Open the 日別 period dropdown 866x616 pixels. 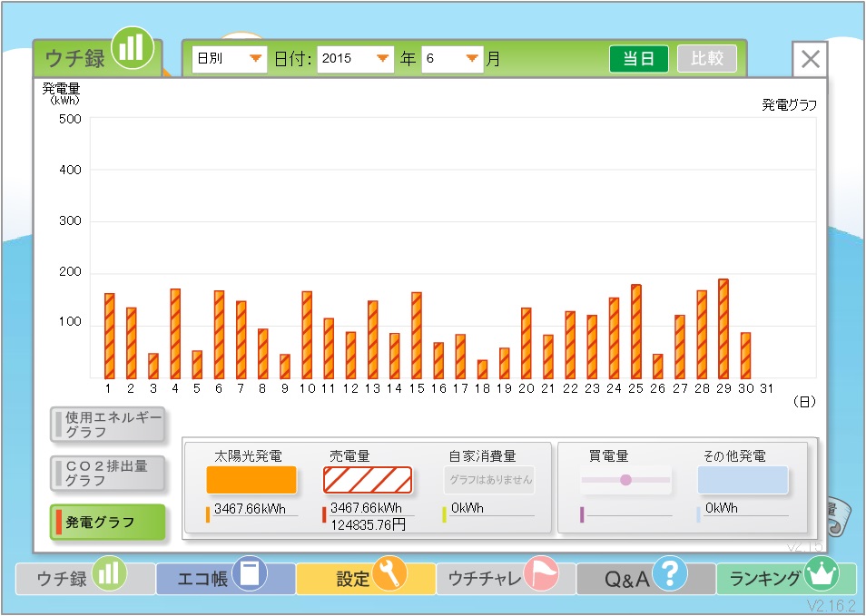[229, 58]
